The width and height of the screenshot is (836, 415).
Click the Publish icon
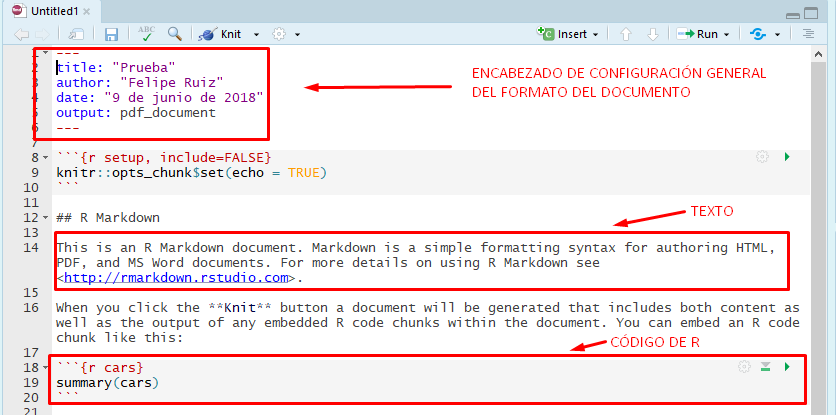(758, 34)
